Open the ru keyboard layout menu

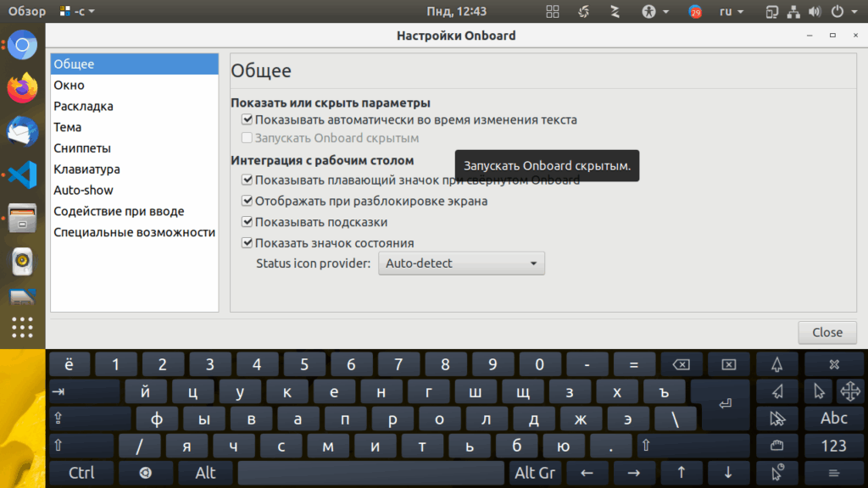[731, 11]
